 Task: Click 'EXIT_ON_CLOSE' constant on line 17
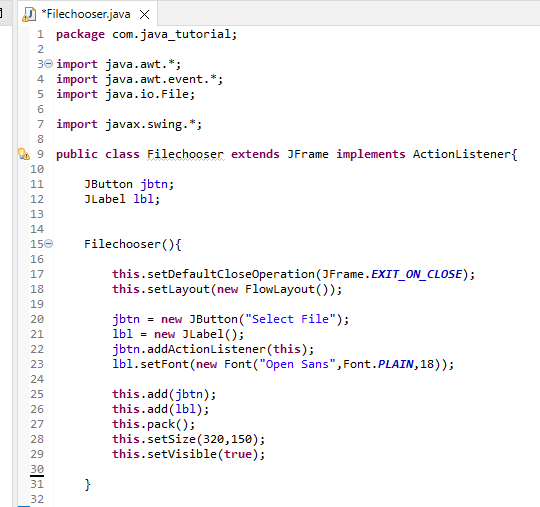(x=416, y=274)
